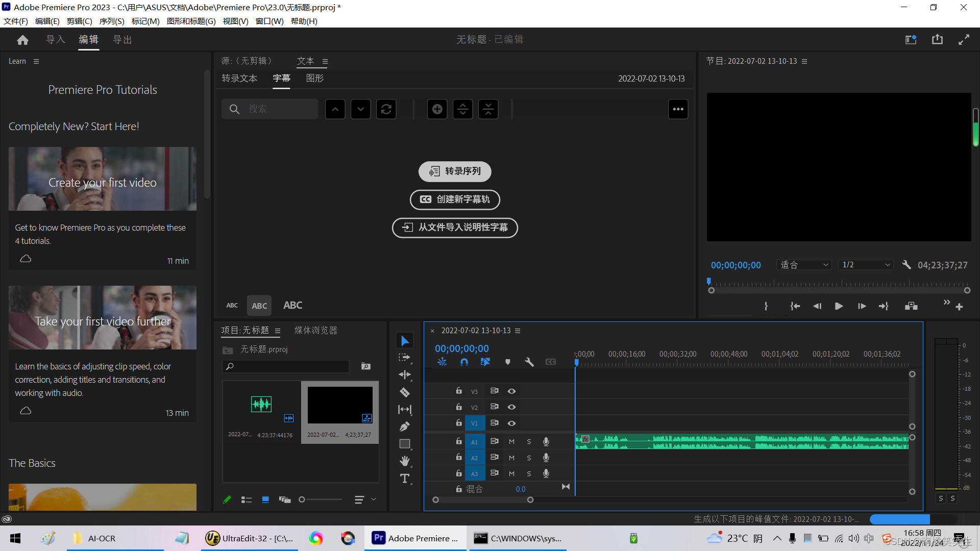
Task: Select the Razor tool
Action: click(x=405, y=392)
